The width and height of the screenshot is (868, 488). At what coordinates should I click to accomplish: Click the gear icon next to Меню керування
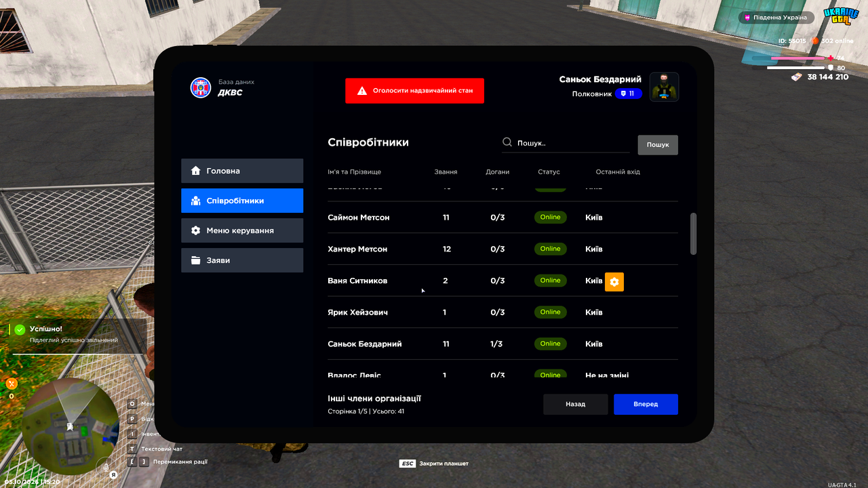click(195, 230)
